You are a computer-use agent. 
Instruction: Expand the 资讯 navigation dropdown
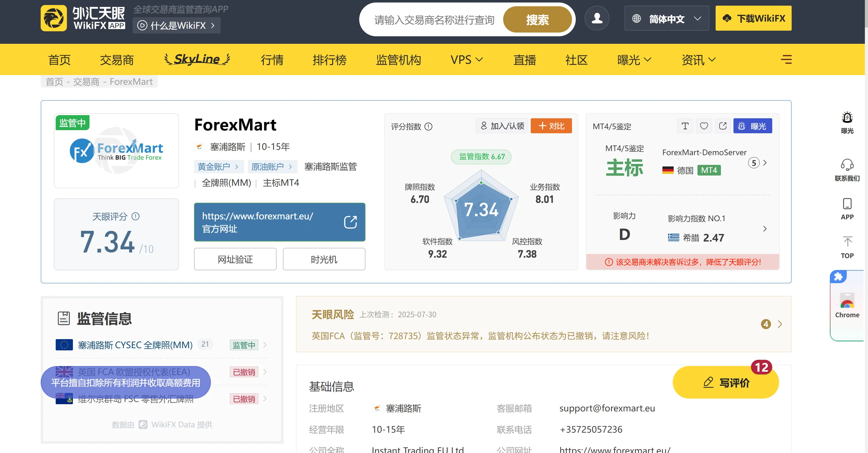698,60
